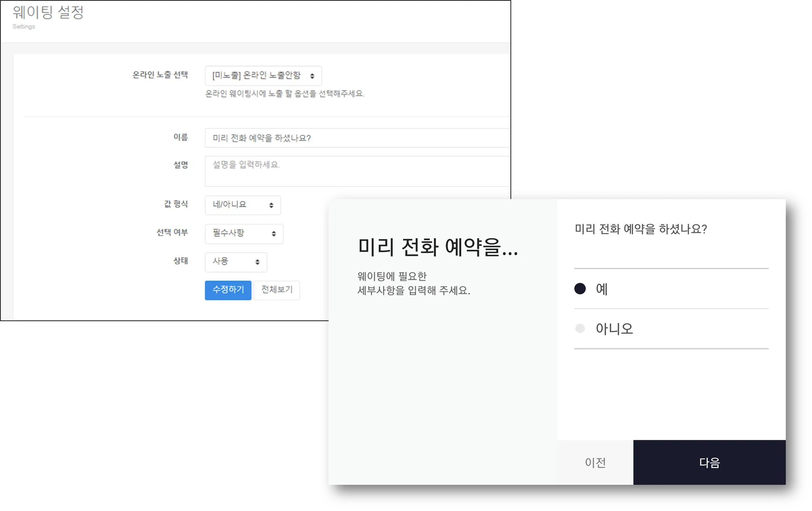Image resolution: width=812 pixels, height=511 pixels.
Task: Tap the dark 다음 button
Action: [709, 462]
